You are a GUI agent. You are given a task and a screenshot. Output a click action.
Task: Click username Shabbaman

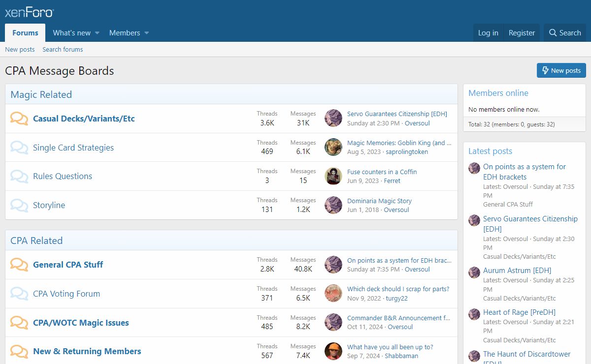point(401,356)
